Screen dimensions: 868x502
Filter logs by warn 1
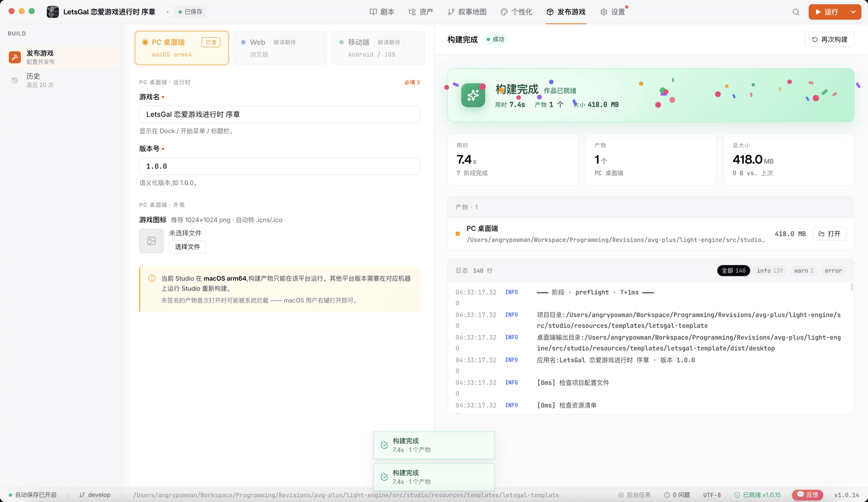click(x=804, y=271)
